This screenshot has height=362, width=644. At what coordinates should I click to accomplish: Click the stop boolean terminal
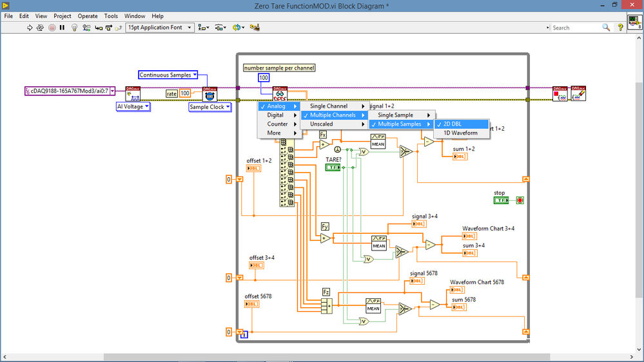point(501,200)
